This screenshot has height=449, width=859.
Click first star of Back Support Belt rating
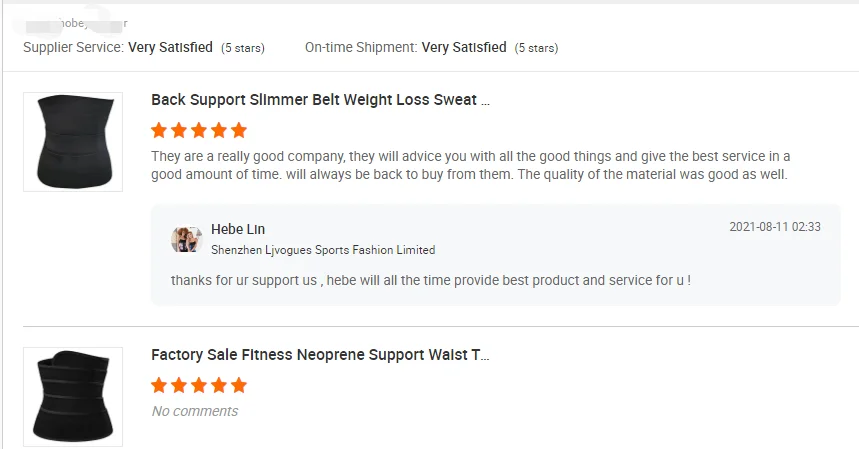pyautogui.click(x=159, y=131)
